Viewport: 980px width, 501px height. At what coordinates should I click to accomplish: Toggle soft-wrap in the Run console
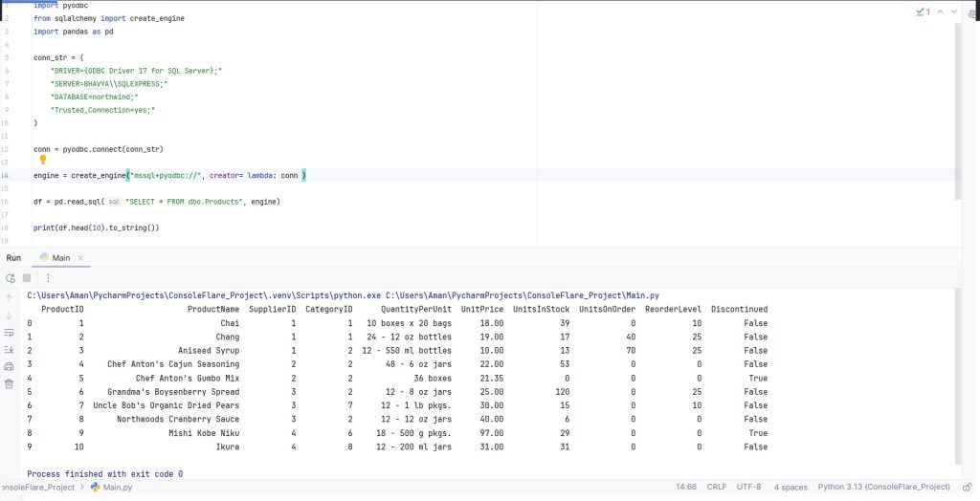point(9,333)
